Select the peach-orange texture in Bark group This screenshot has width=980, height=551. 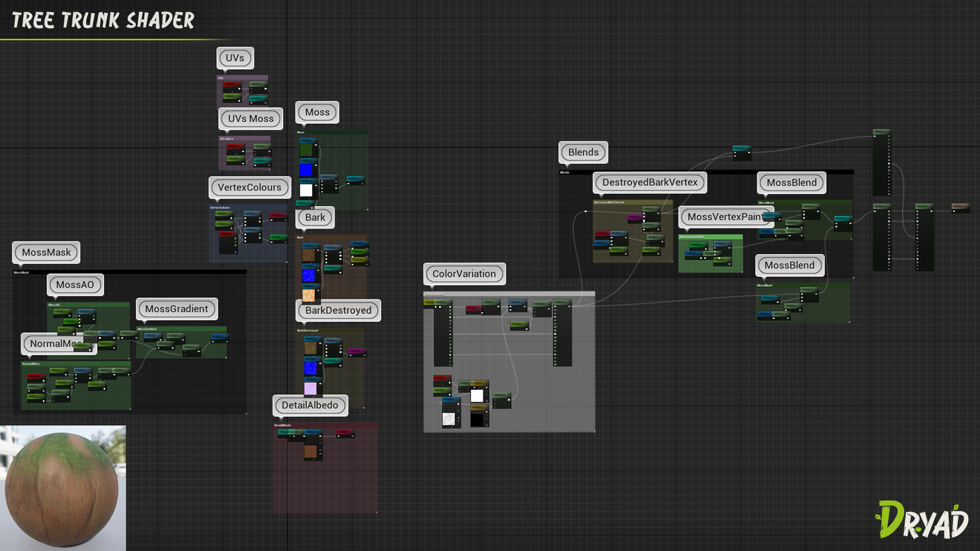click(308, 296)
